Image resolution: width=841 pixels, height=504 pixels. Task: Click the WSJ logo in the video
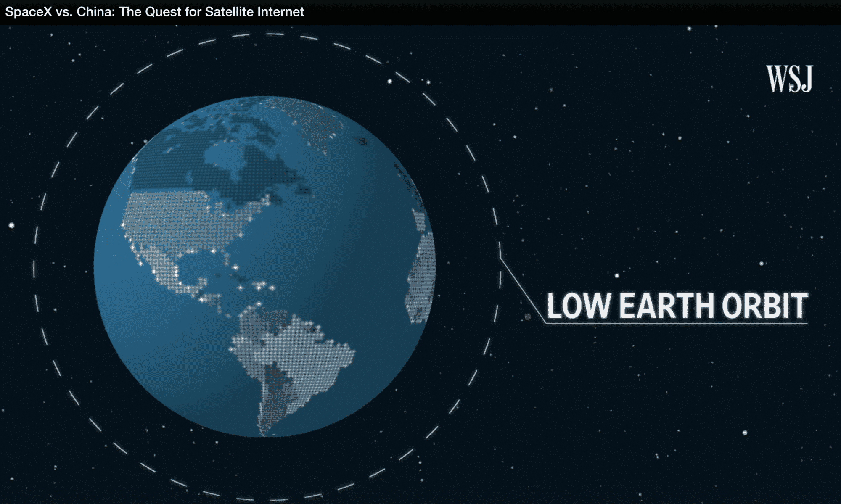pyautogui.click(x=789, y=79)
